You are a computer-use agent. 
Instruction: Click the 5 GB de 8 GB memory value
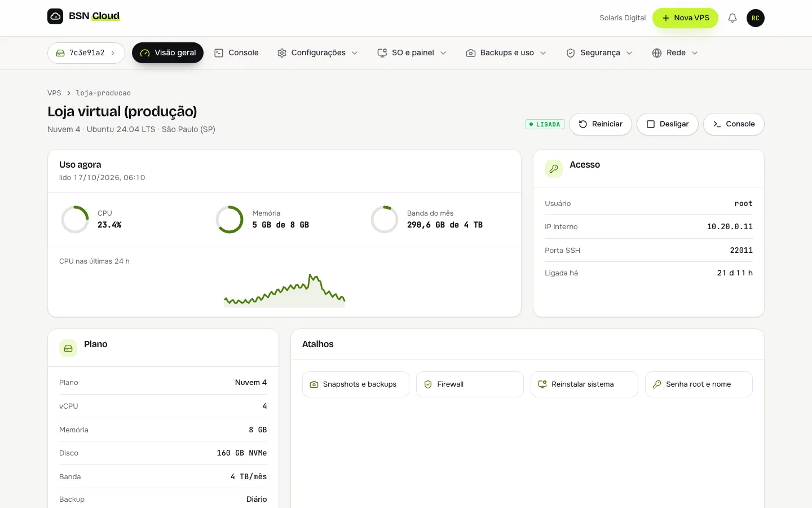tap(281, 225)
